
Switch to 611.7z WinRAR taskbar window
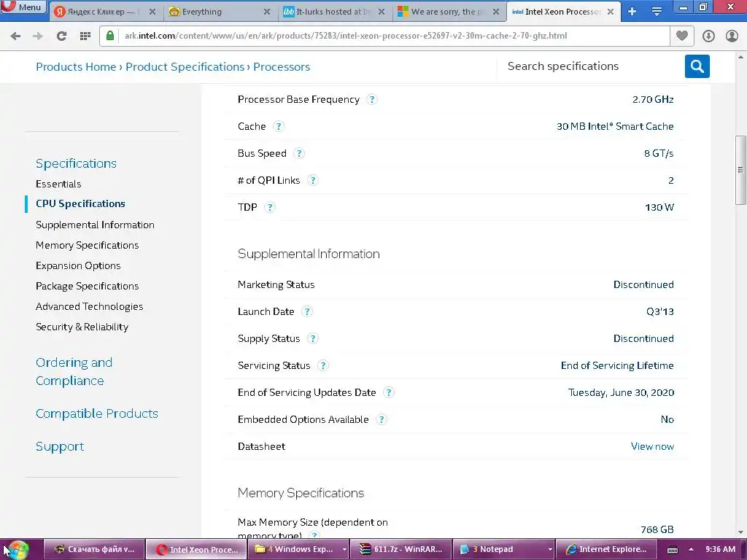(401, 549)
